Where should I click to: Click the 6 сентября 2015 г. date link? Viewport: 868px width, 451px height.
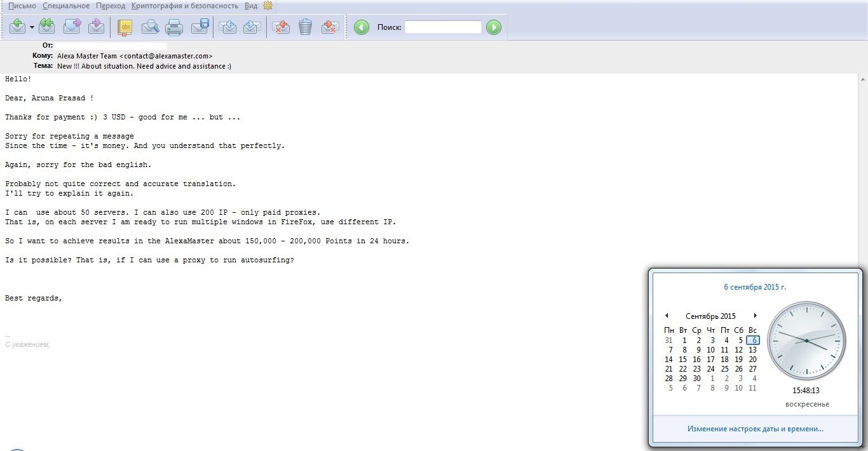point(755,287)
